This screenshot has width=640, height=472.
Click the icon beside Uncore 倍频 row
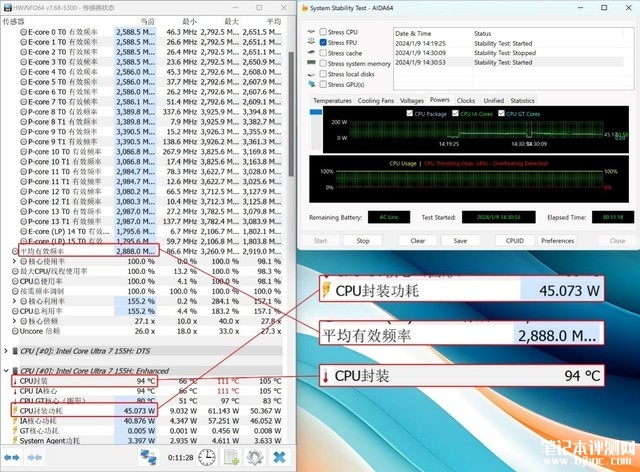pos(15,331)
